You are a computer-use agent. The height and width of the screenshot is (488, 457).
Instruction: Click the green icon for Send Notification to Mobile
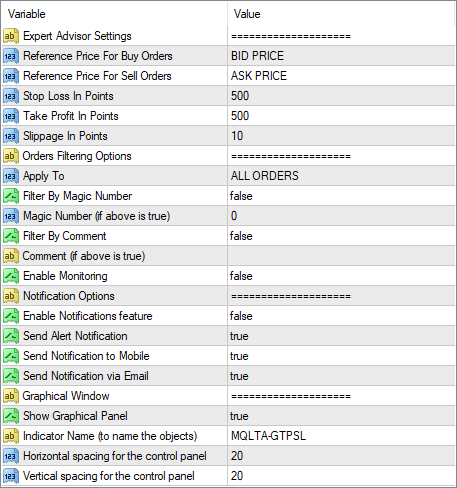pyautogui.click(x=11, y=356)
